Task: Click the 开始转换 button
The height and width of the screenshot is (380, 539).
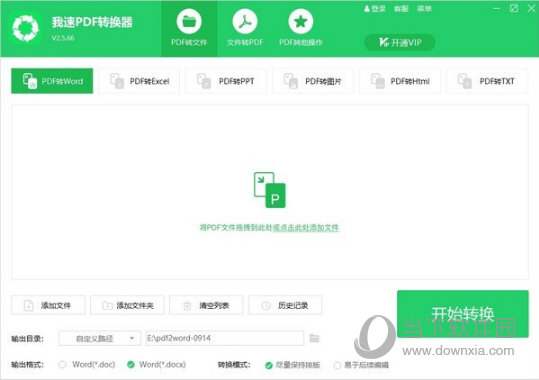Action: (463, 314)
